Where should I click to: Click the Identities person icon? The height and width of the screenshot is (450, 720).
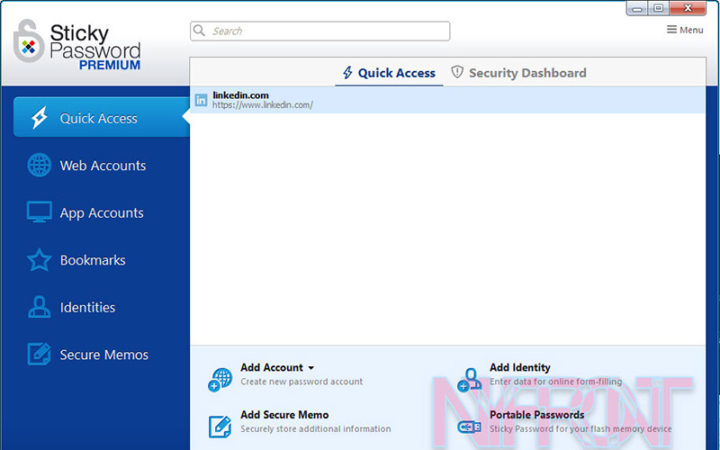pyautogui.click(x=39, y=307)
